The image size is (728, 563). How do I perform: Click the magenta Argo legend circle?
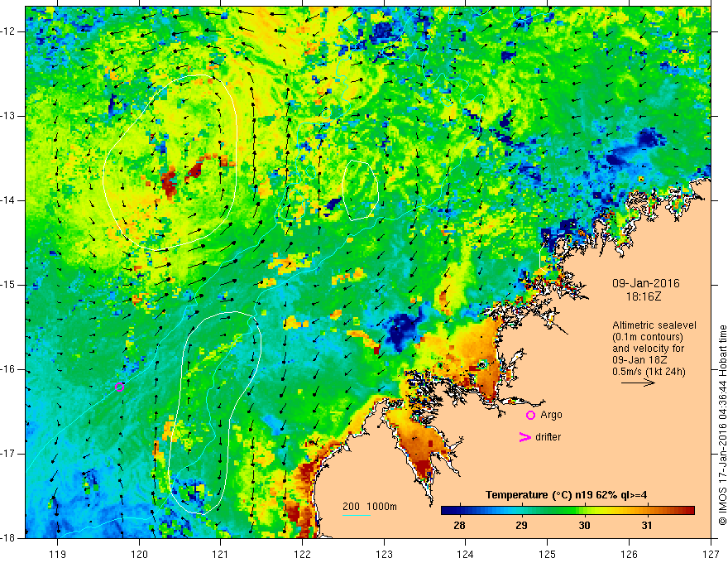[530, 415]
